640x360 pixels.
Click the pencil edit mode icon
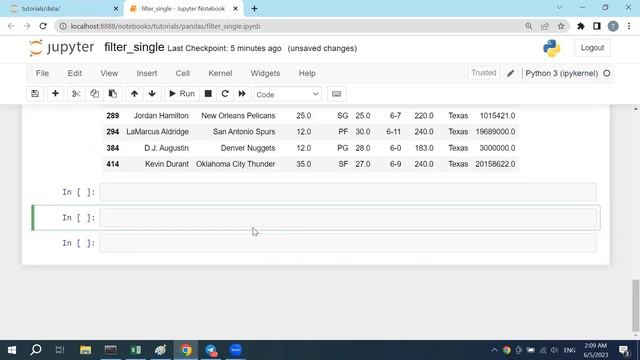511,73
